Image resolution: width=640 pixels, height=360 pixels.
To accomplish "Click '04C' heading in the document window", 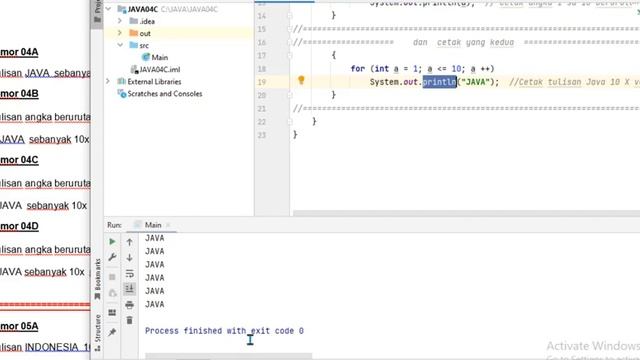I will tap(29, 160).
